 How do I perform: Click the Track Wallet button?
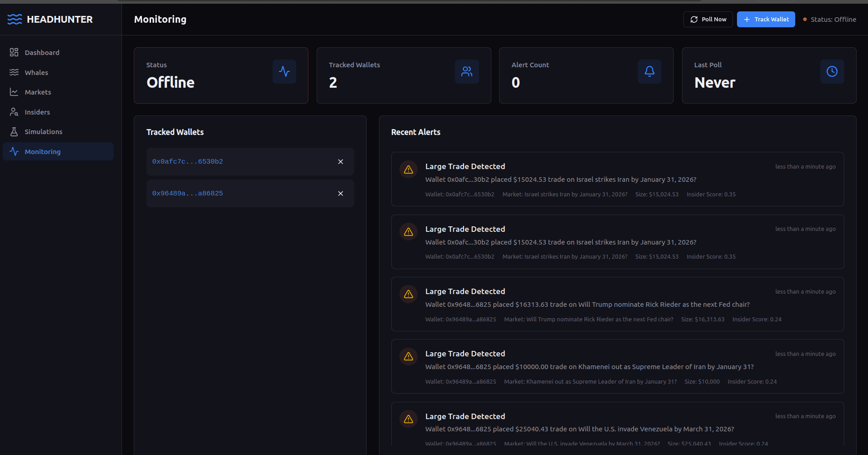coord(766,20)
